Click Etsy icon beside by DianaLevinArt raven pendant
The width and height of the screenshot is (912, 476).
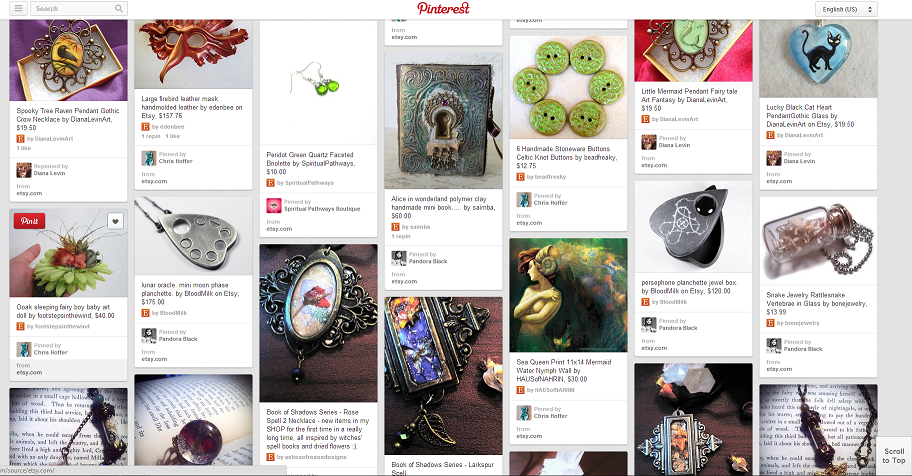coord(20,139)
